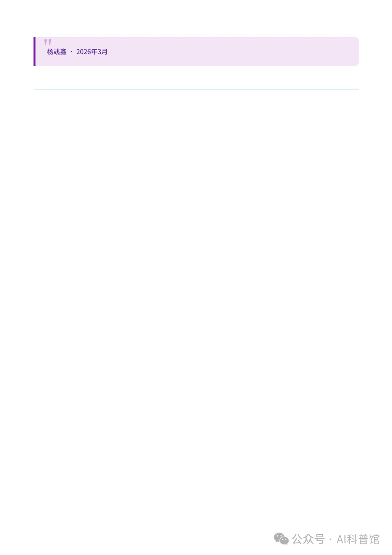The height and width of the screenshot is (555, 392).
Task: Click the 公众号 watermark text
Action: [x=308, y=539]
